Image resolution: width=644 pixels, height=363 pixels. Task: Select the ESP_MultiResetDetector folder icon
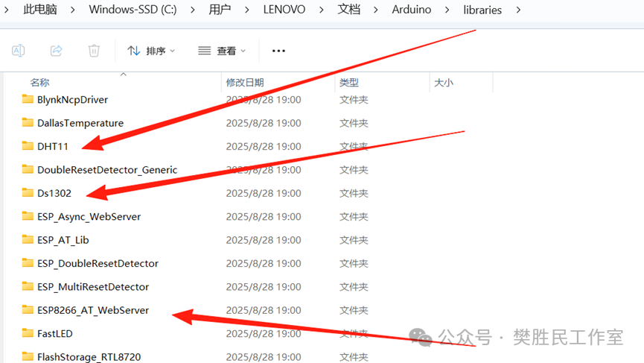coord(28,286)
